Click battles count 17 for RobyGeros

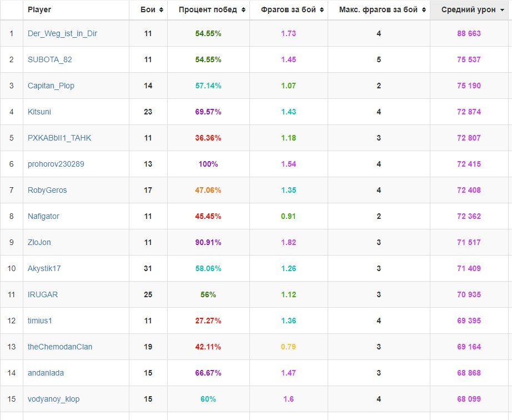pos(148,191)
